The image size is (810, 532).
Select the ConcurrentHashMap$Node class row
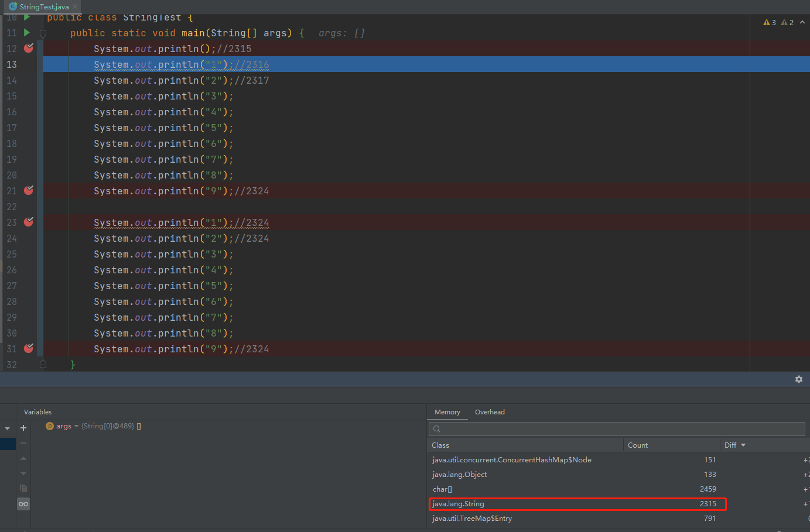[618, 460]
